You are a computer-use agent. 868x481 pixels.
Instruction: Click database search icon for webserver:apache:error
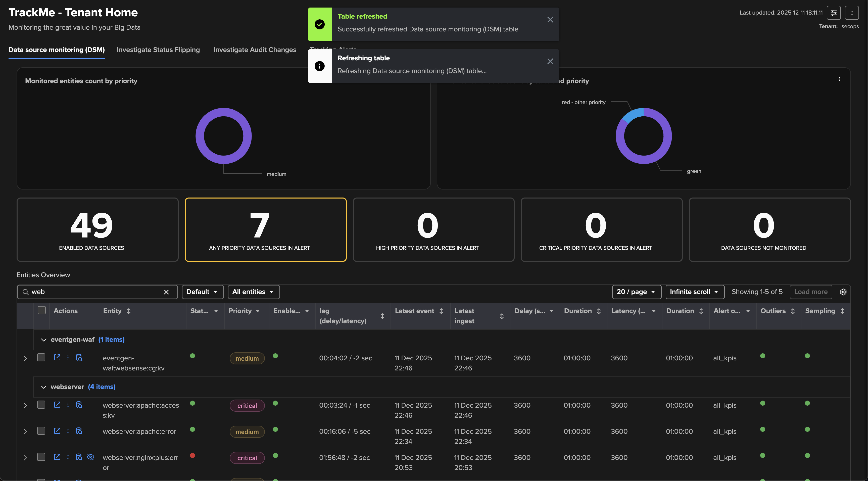coord(79,431)
